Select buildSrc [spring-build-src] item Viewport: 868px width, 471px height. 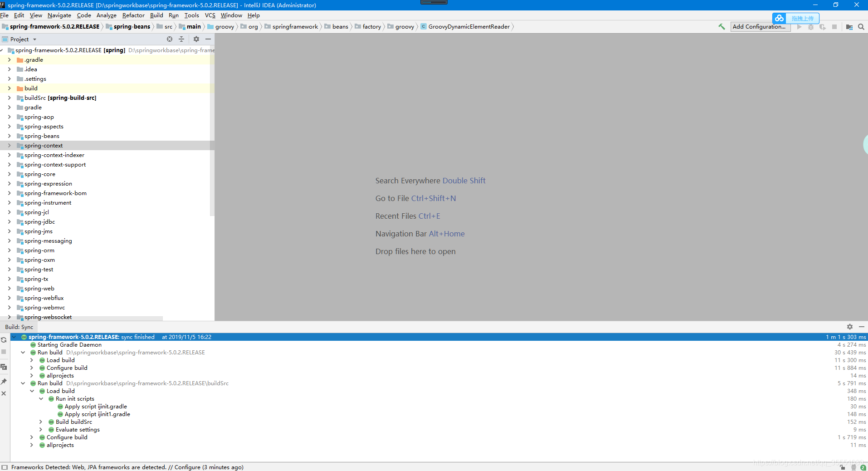coord(60,98)
